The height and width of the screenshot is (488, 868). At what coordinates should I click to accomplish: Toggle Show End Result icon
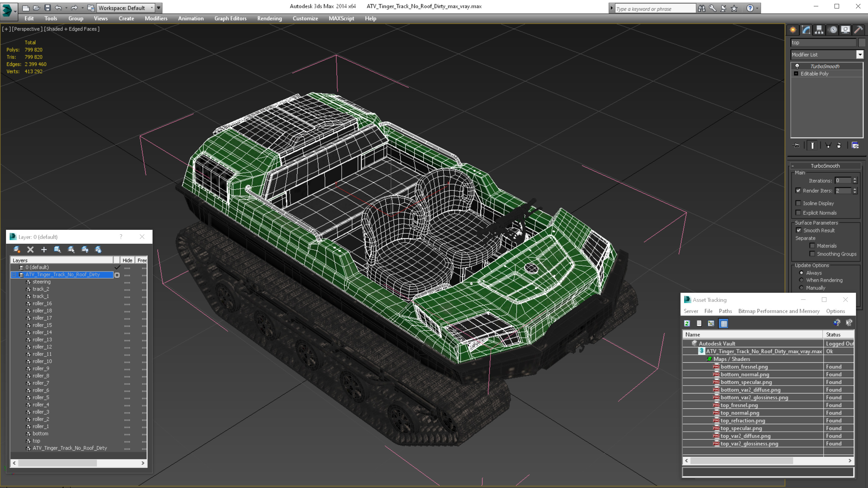[x=813, y=145]
